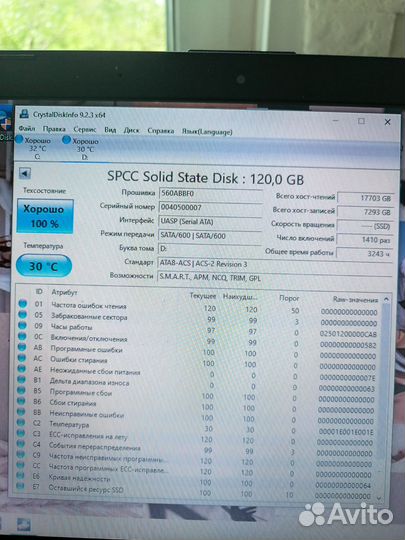Open the Вид menu

pos(110,130)
